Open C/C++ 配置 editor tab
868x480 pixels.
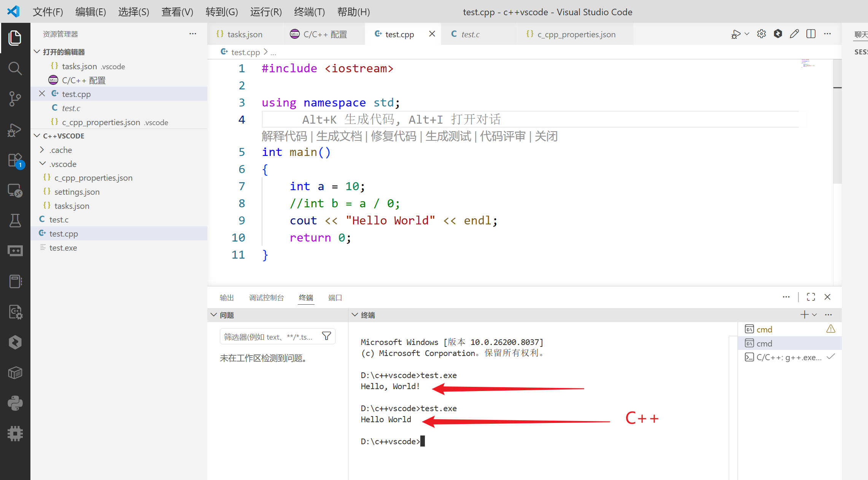point(325,34)
